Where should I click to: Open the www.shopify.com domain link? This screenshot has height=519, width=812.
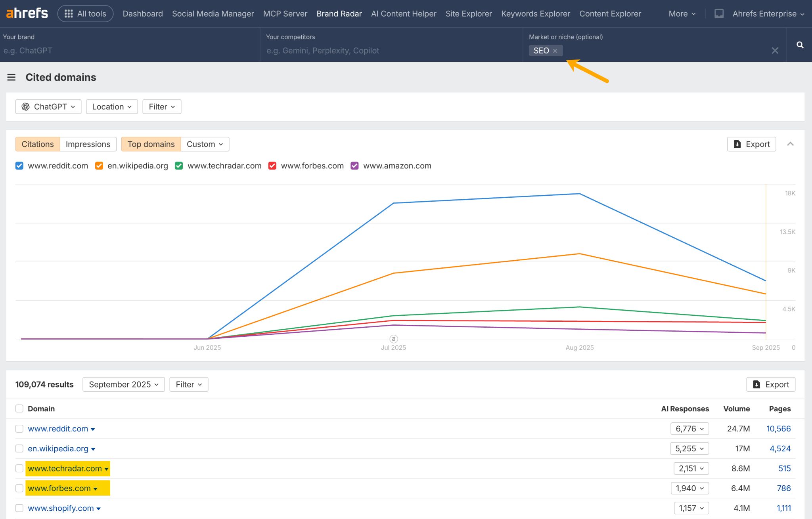pos(61,508)
